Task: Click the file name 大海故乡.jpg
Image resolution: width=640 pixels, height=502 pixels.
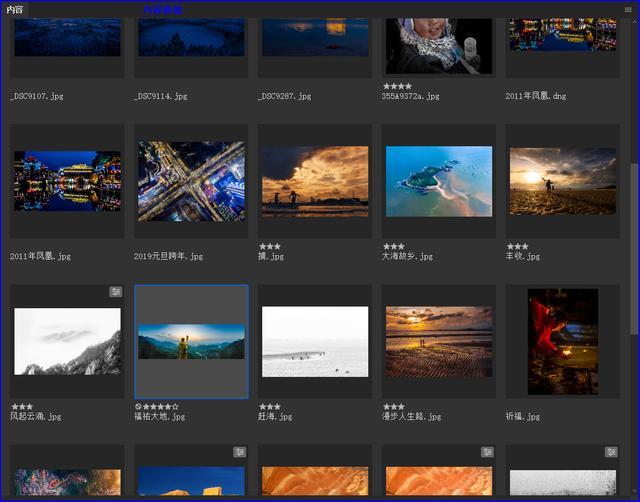Action: (407, 256)
